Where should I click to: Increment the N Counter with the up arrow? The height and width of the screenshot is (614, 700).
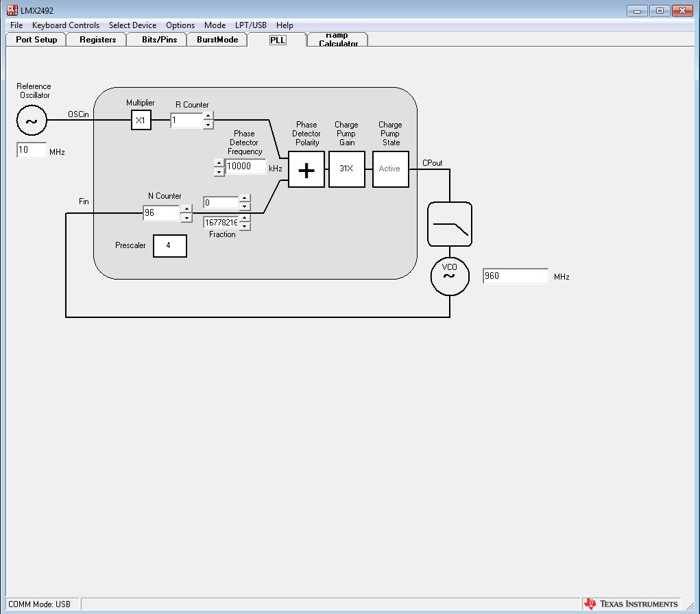click(186, 209)
